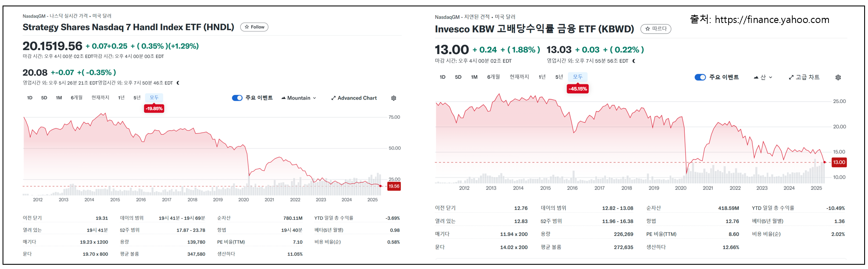The image size is (868, 269).
Task: Select 5년 range on KBWD chart
Action: point(559,77)
